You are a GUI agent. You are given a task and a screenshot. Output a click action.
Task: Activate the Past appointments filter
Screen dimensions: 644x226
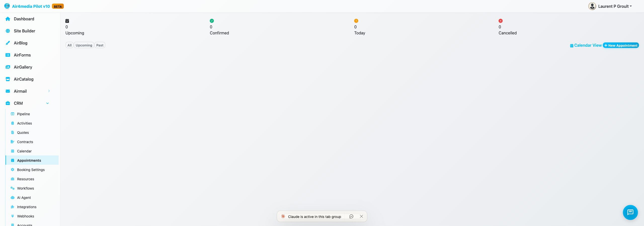click(100, 45)
